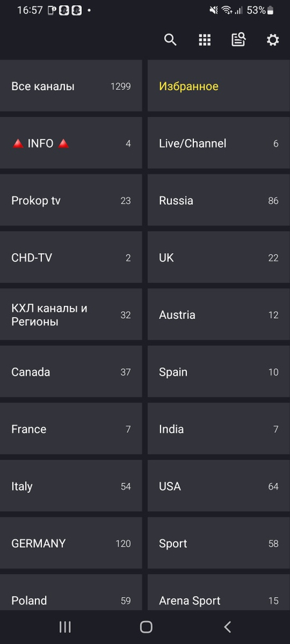Choose the GERMANY channel group
The image size is (290, 644).
pos(71,543)
